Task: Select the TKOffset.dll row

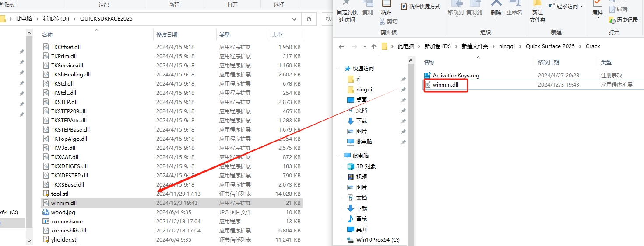Action: (172, 47)
